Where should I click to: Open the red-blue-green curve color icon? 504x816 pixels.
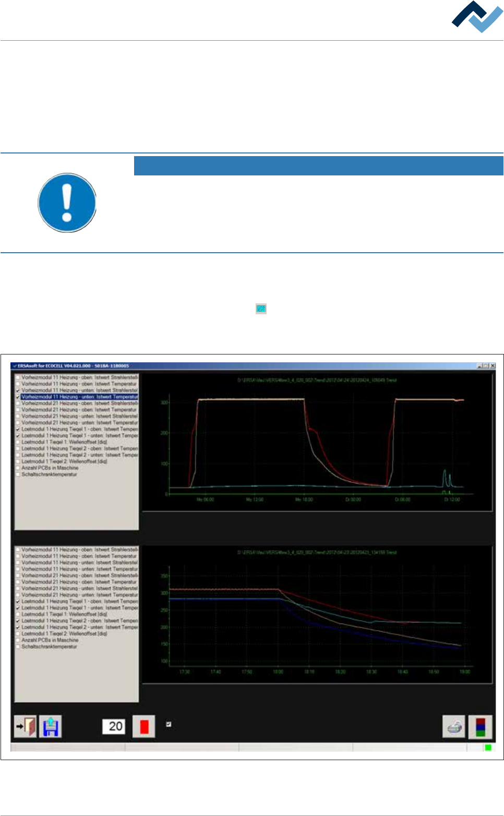coord(481,726)
